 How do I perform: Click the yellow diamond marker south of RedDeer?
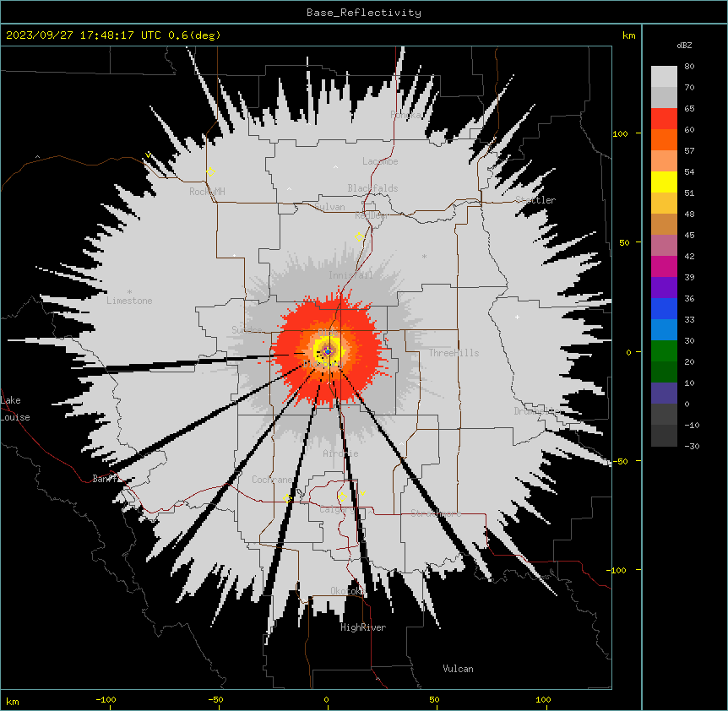360,237
